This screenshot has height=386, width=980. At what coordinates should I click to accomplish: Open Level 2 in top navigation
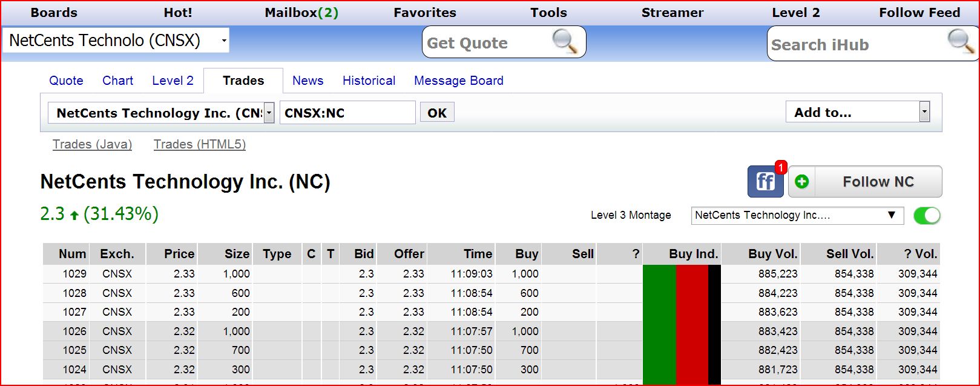tap(796, 13)
